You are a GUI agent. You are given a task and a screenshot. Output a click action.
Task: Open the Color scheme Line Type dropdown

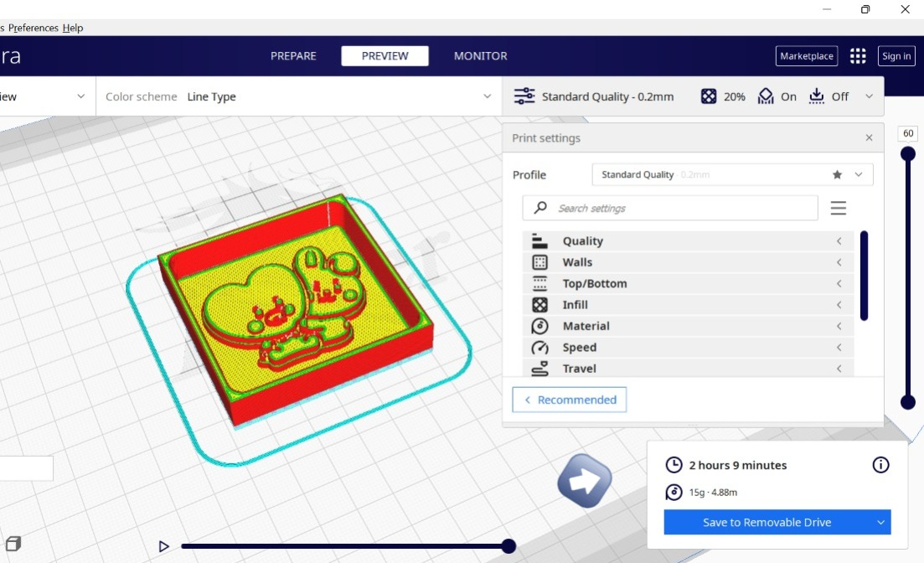pos(297,96)
